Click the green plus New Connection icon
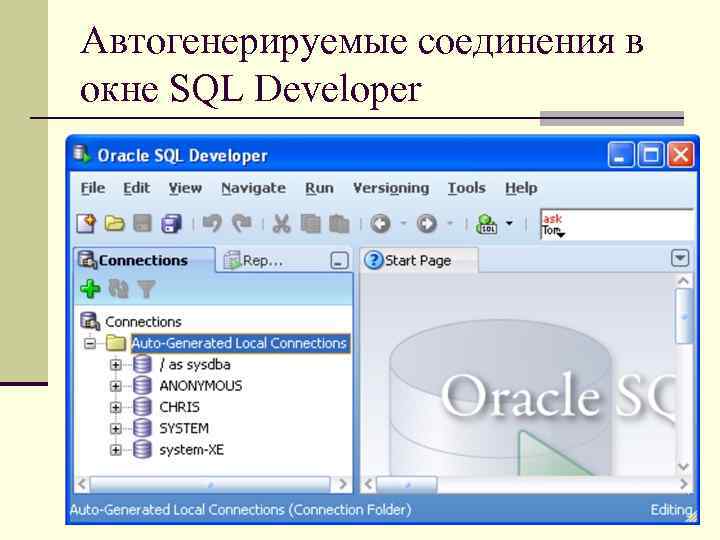Screen dimensions: 720x540 tap(90, 289)
